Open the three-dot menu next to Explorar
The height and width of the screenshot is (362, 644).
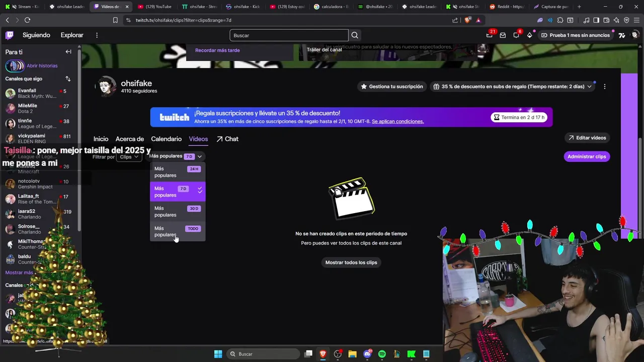(97, 35)
